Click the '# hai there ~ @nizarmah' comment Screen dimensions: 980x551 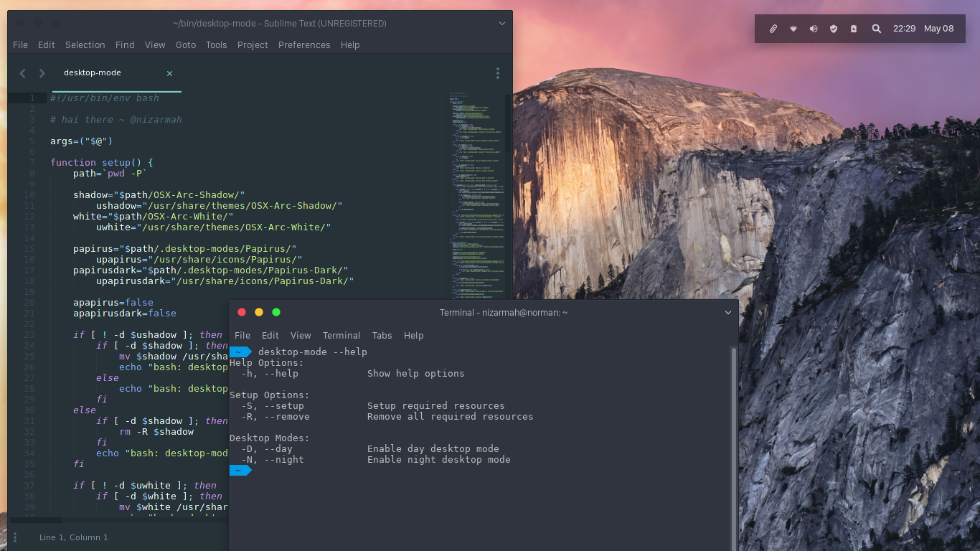tap(116, 120)
